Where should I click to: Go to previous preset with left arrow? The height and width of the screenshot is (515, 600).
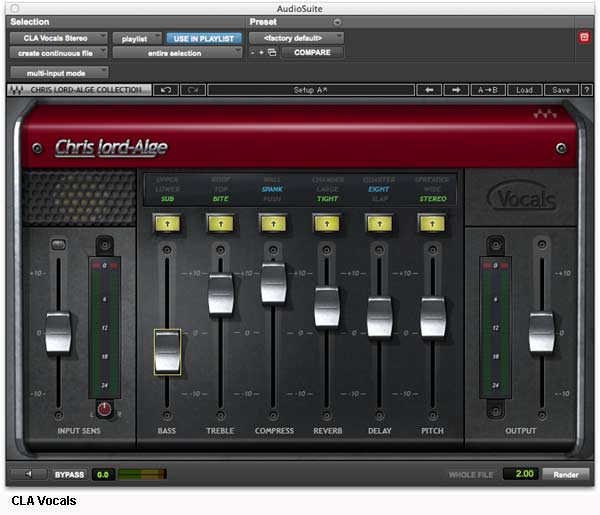pyautogui.click(x=429, y=90)
